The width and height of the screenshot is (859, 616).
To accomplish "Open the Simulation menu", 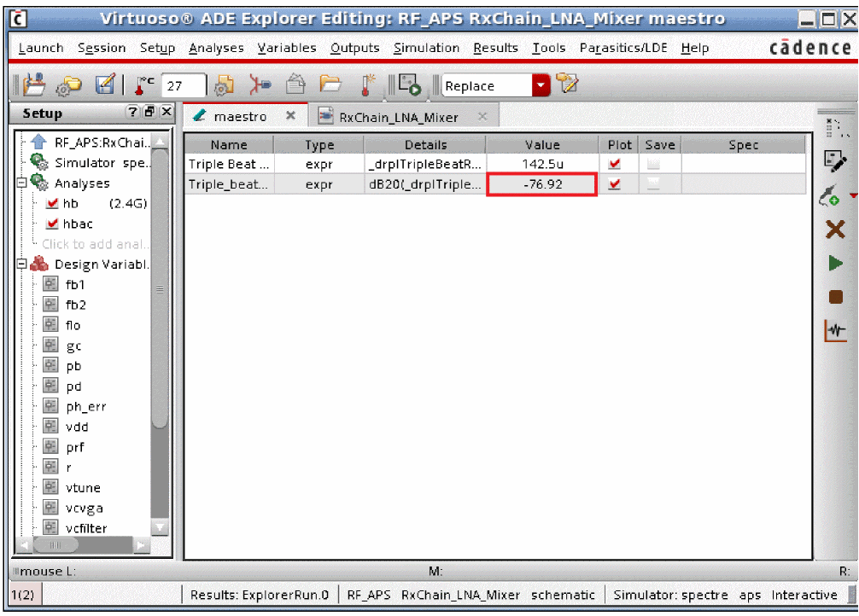I will (x=426, y=48).
